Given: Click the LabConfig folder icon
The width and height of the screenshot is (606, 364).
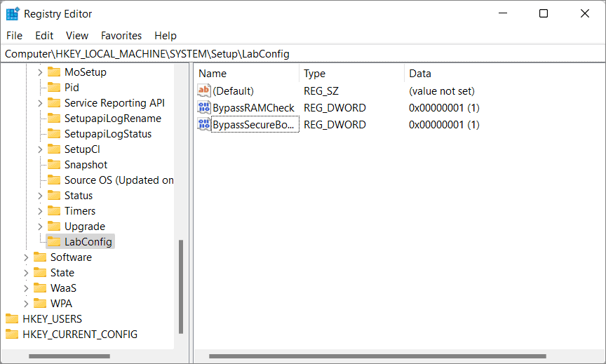Looking at the screenshot, I should click(54, 242).
